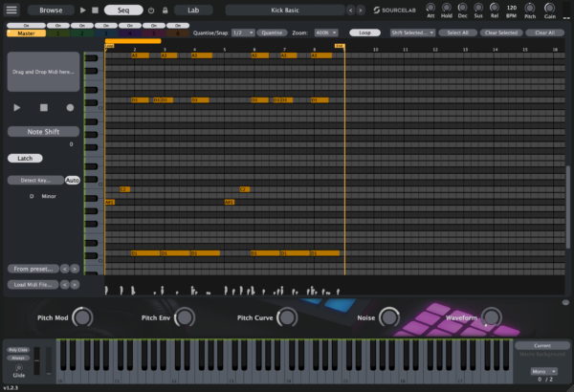Click the Clear Selected button
The height and width of the screenshot is (392, 574).
501,33
